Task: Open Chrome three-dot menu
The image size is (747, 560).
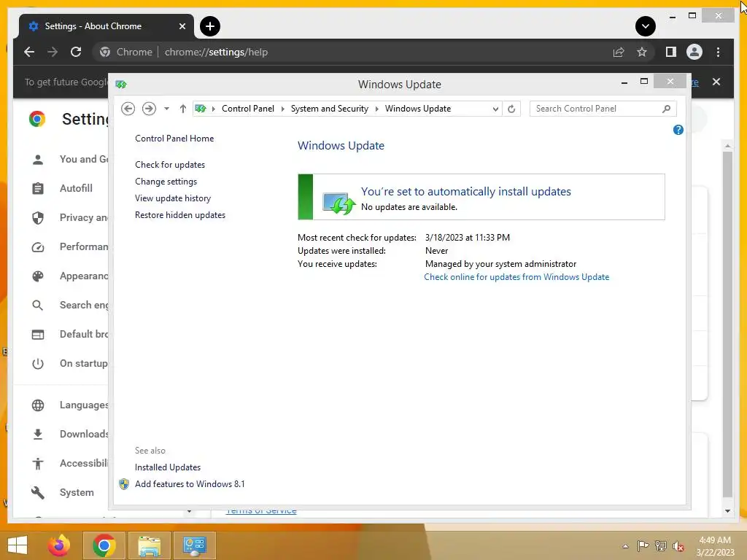Action: (718, 52)
